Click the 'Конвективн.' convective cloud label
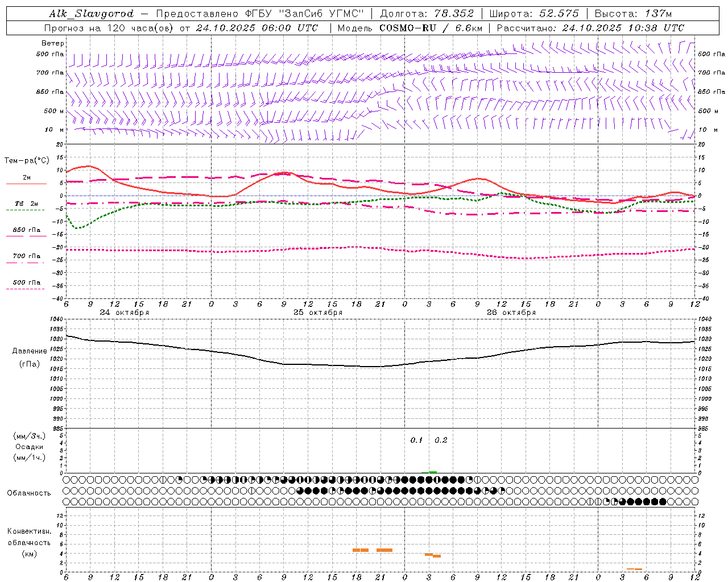Screen dimensions: 728x582 click(30, 531)
